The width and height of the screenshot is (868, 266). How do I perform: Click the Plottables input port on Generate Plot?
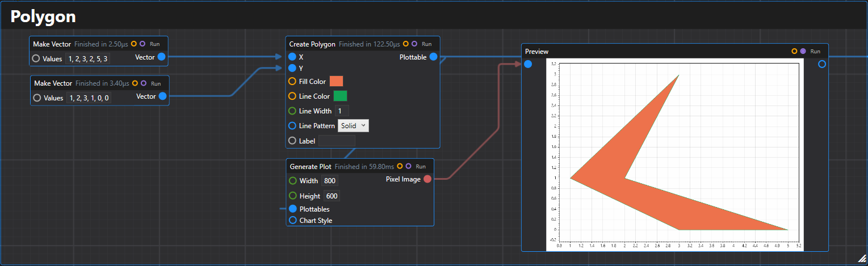(x=293, y=209)
